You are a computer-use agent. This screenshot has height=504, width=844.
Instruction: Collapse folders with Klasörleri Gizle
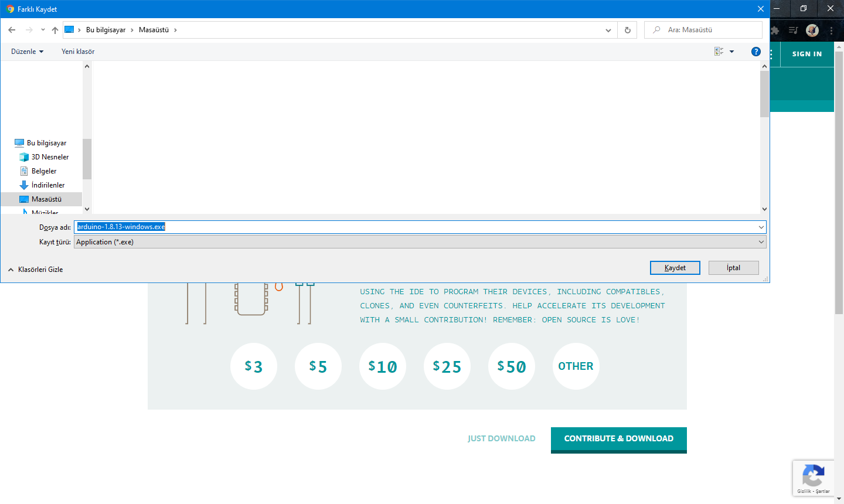(35, 270)
